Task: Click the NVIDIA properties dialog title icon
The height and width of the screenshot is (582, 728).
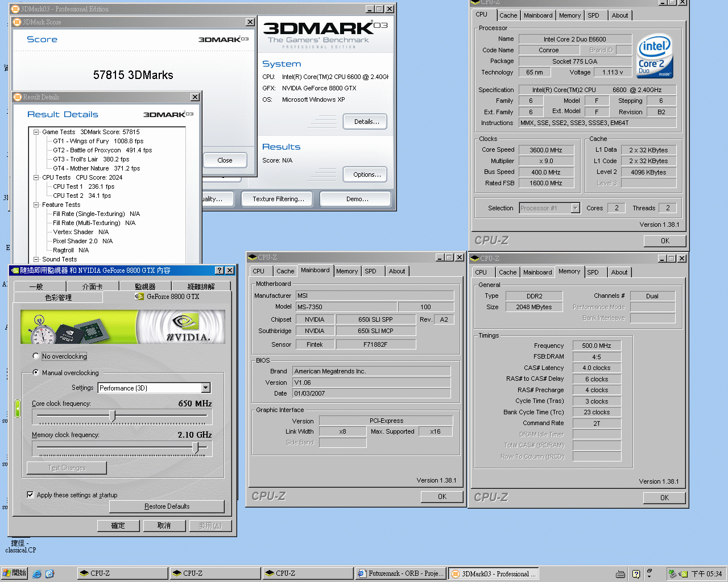Action: click(15, 271)
